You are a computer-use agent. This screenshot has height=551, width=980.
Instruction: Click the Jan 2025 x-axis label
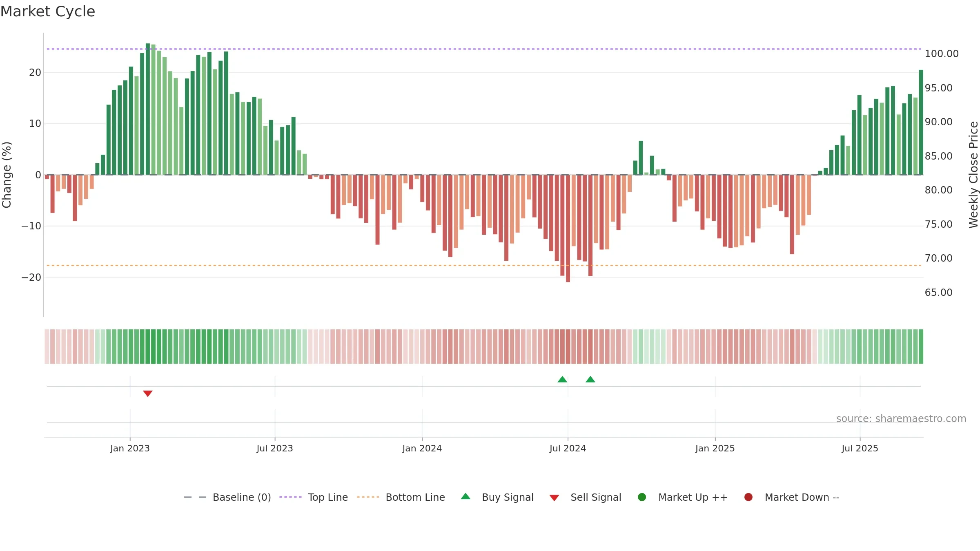click(715, 448)
